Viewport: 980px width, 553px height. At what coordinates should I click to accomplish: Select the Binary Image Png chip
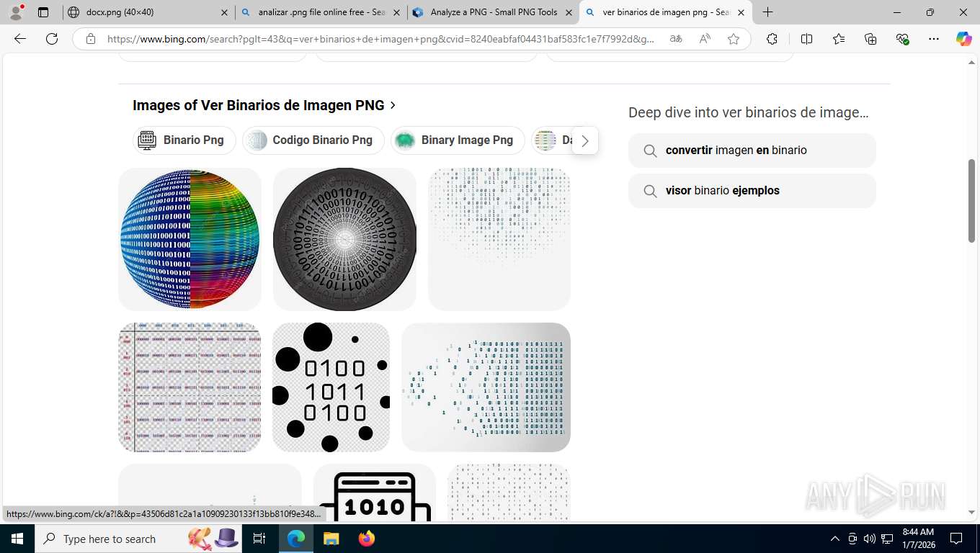[457, 140]
